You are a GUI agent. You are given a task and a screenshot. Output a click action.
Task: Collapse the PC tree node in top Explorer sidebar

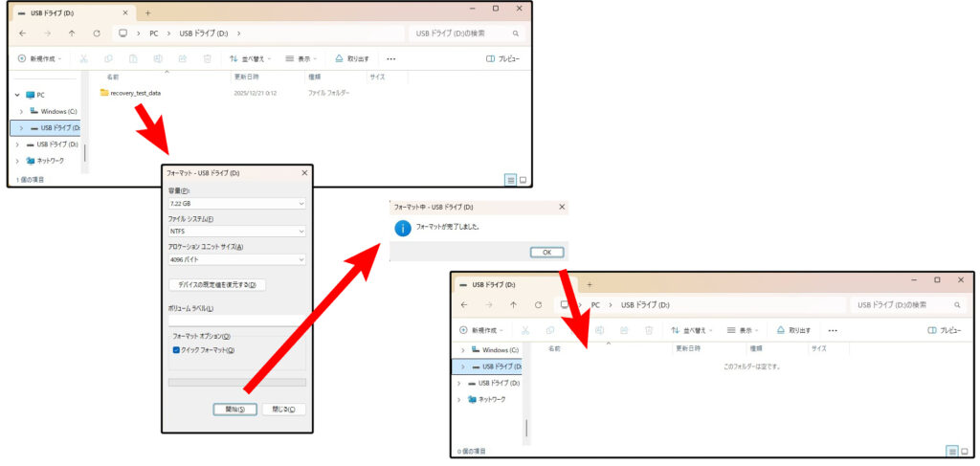point(16,95)
